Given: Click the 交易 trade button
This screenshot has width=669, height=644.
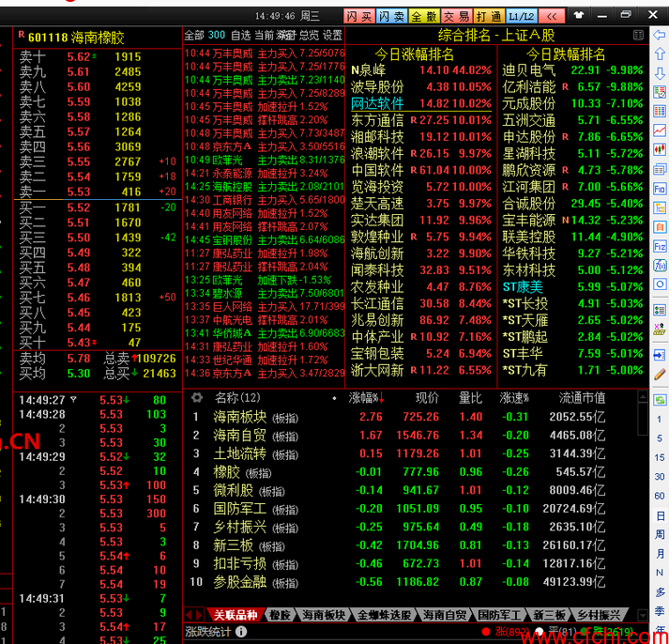Looking at the screenshot, I should (457, 16).
